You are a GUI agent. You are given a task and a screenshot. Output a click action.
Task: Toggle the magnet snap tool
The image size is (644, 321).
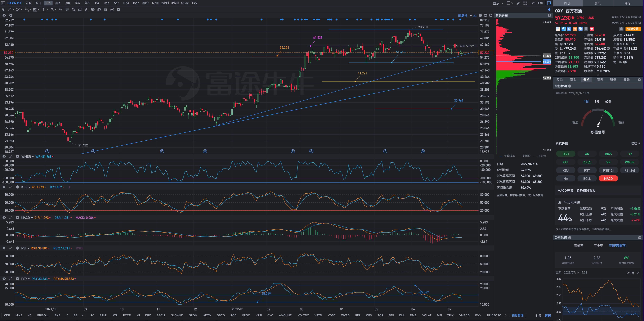click(x=99, y=9)
